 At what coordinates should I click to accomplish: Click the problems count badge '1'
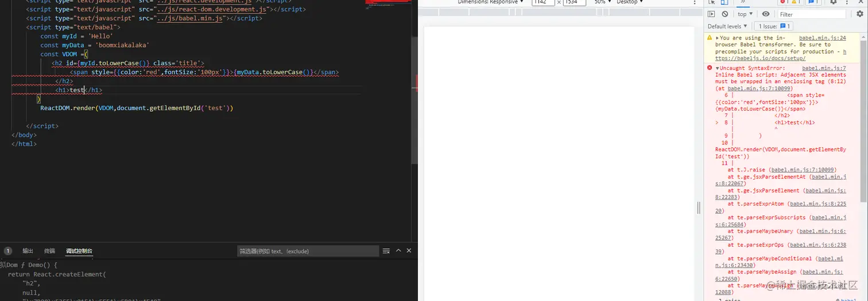pyautogui.click(x=8, y=251)
